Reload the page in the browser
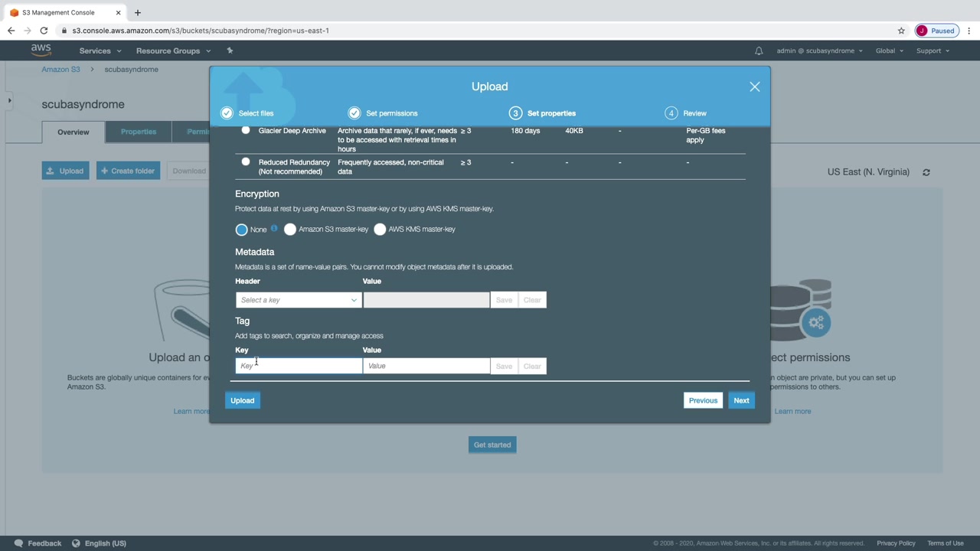 tap(44, 31)
